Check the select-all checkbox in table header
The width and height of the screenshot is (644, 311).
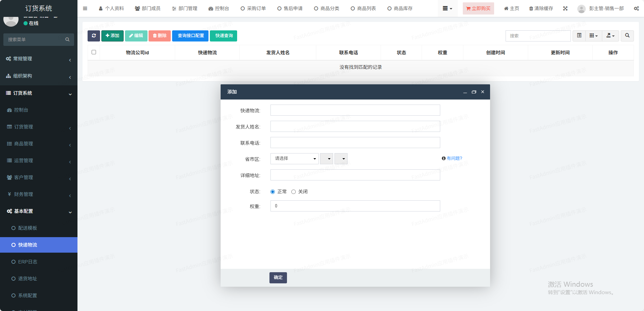pos(94,52)
